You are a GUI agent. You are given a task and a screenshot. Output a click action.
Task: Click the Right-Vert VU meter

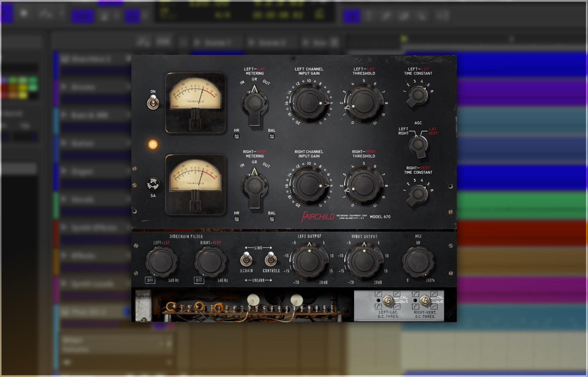[x=195, y=185]
